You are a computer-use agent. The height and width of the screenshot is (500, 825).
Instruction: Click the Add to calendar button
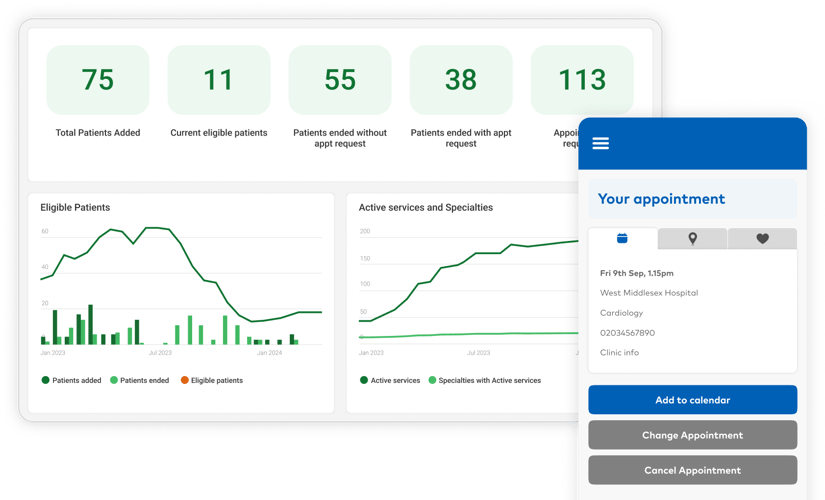click(692, 400)
